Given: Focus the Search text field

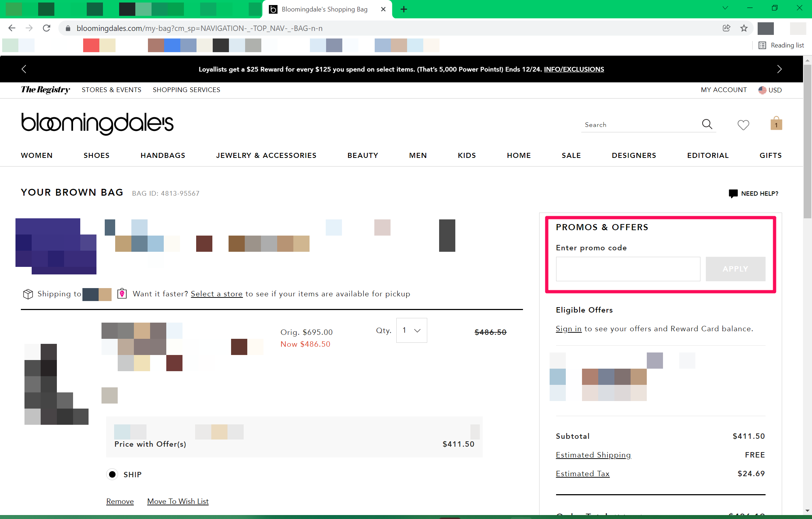Looking at the screenshot, I should point(640,125).
